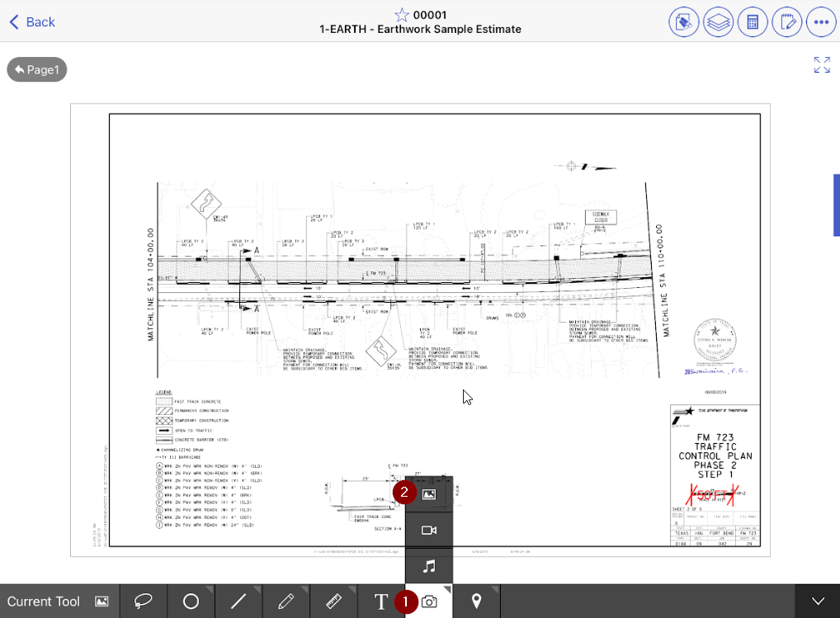Tap the Page1 navigation button

click(x=36, y=69)
